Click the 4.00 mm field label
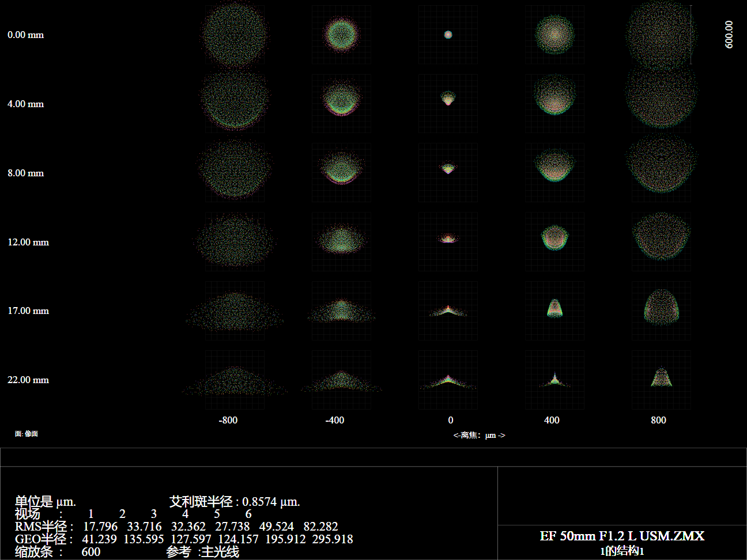 pyautogui.click(x=25, y=104)
